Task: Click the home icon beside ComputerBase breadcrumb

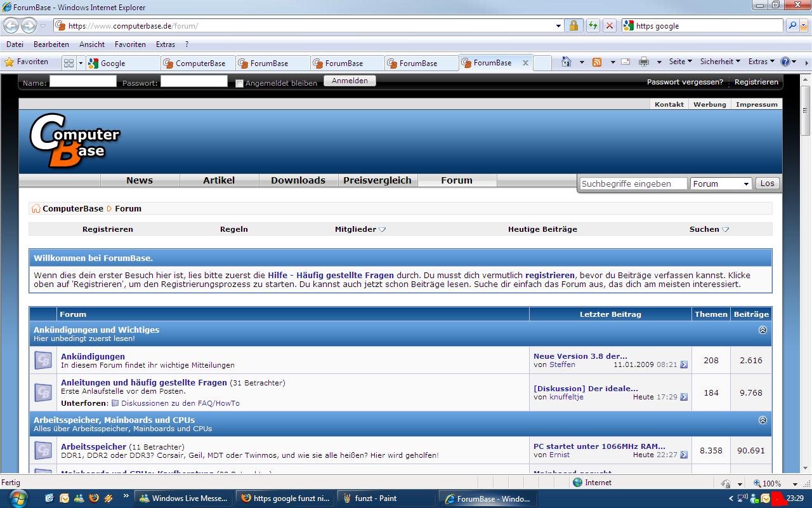Action: [x=36, y=208]
